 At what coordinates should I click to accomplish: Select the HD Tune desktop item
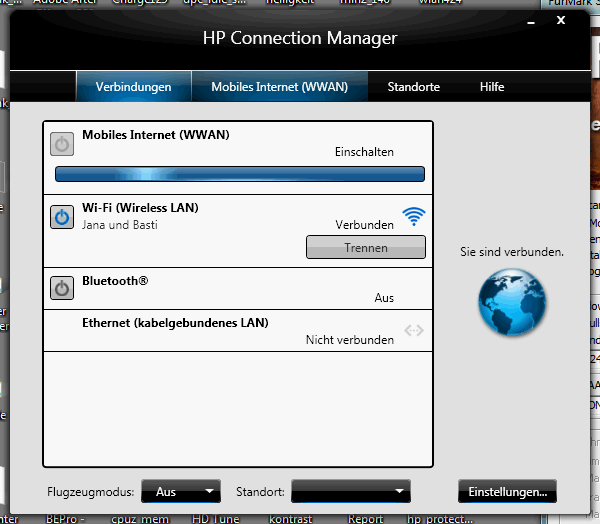(216, 519)
